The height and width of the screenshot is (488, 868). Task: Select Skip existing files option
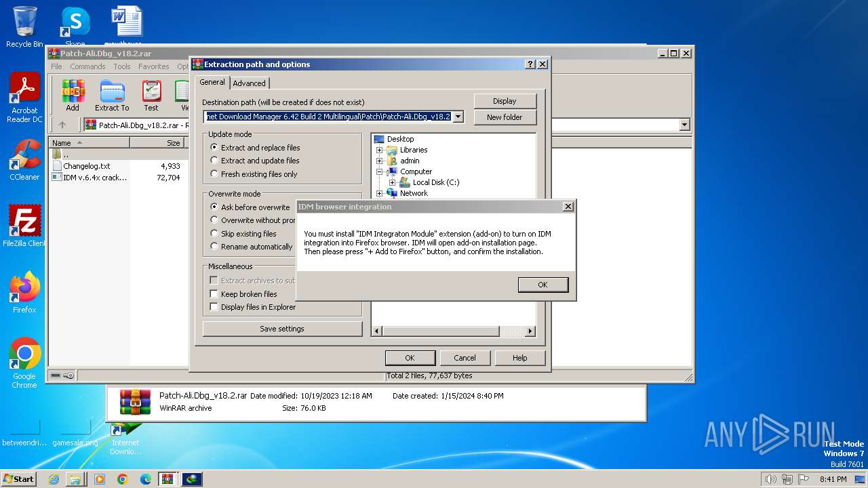click(243, 234)
